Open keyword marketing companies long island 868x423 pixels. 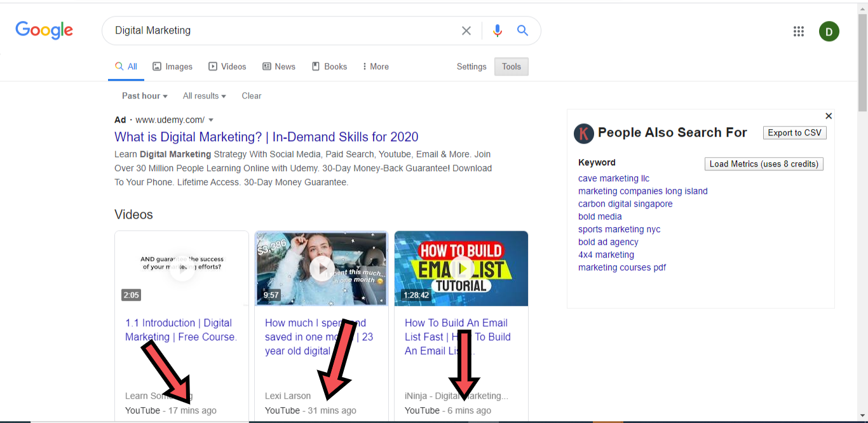(x=643, y=191)
